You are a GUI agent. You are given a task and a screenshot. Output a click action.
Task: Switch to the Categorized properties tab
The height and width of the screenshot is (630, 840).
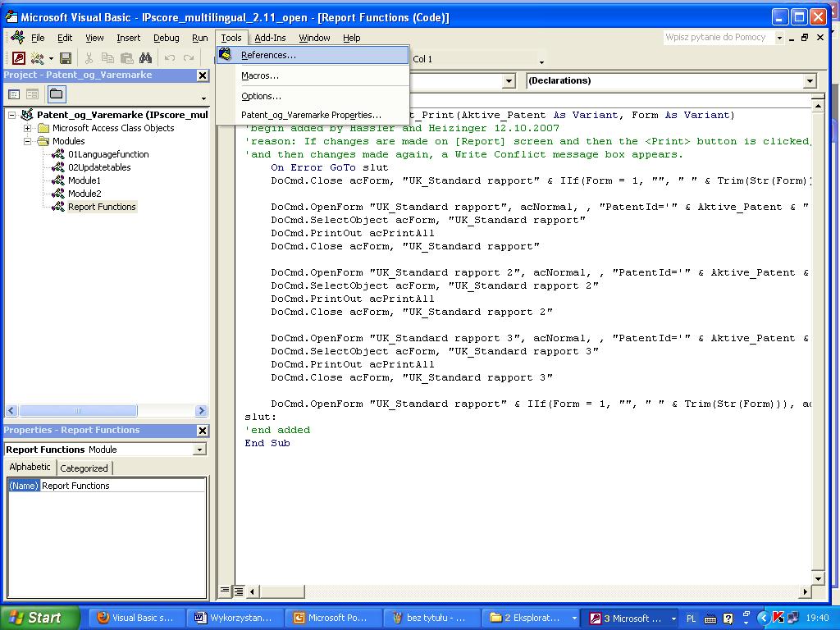(84, 468)
